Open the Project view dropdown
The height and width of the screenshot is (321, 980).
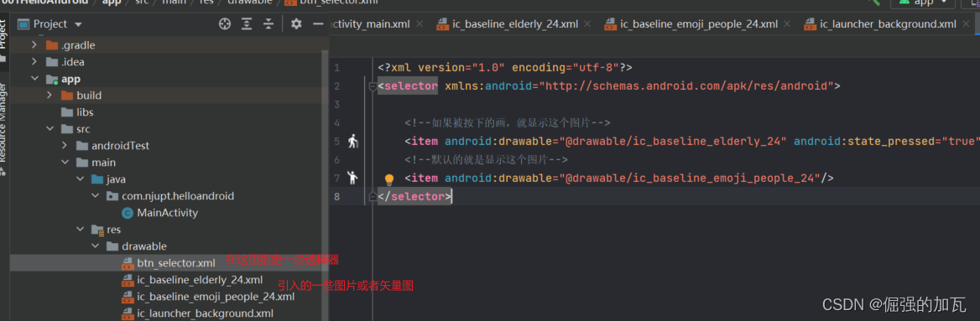tap(78, 24)
